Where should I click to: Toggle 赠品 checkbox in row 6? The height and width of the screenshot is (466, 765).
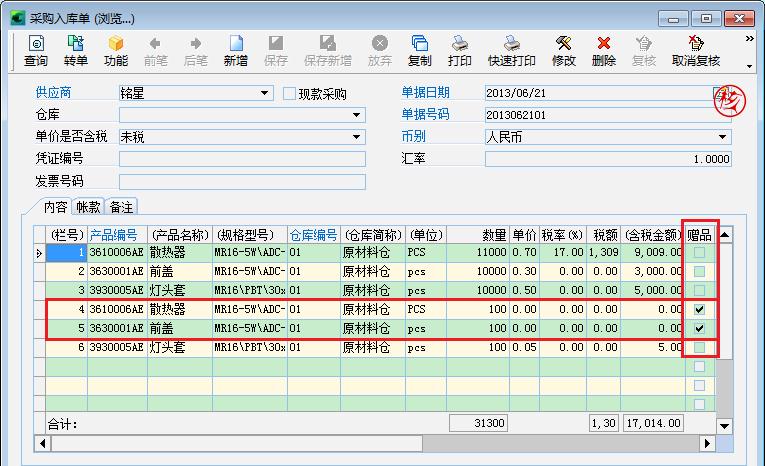tap(699, 347)
